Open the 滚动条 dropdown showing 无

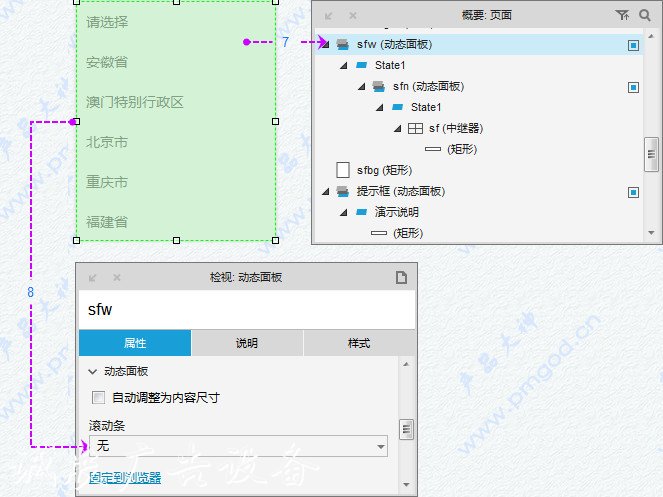click(238, 446)
